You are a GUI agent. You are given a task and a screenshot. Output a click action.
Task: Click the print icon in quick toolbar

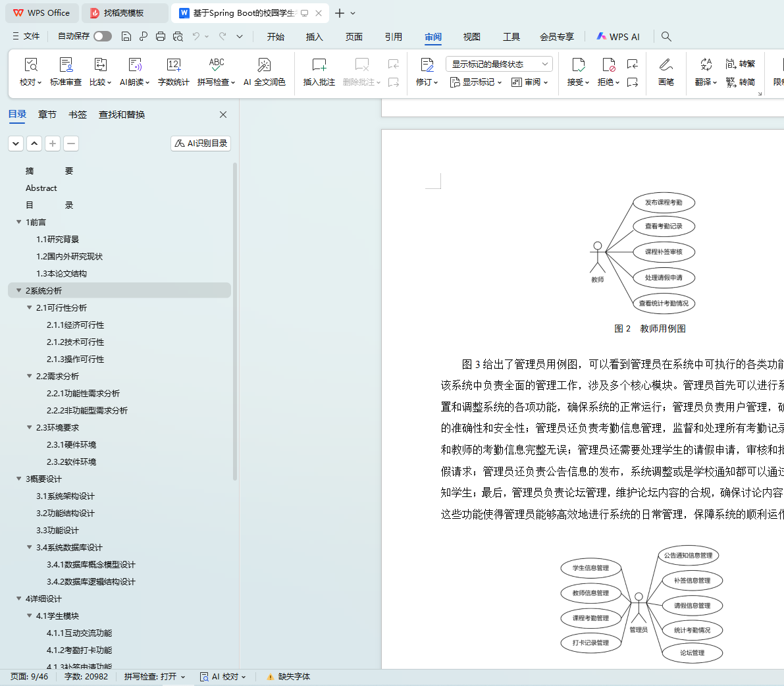(161, 36)
